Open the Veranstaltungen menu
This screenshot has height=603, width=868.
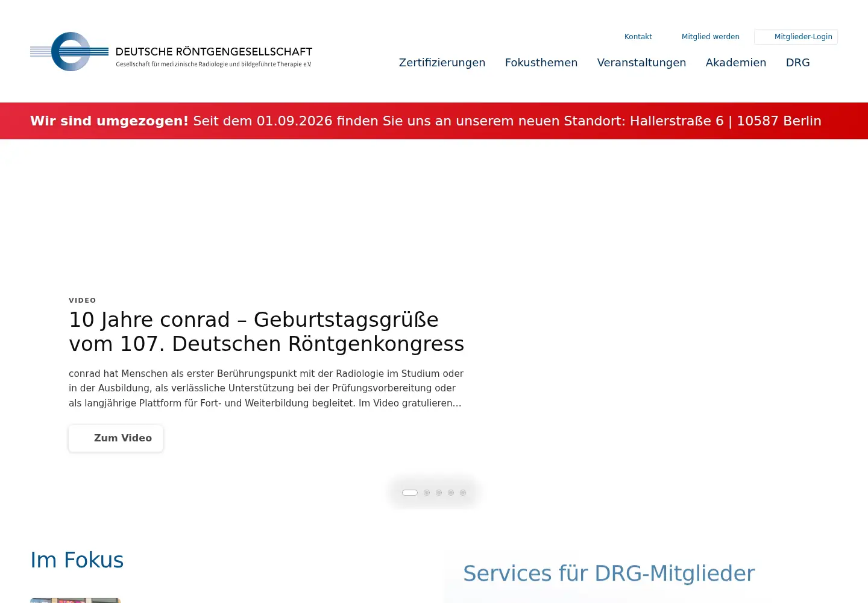tap(641, 63)
